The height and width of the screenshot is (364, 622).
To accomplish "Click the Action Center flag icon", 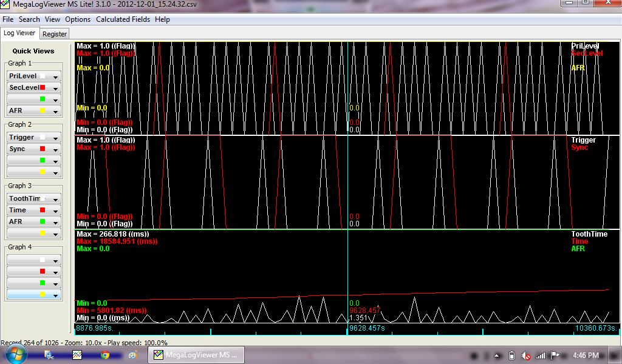I will pos(556,356).
